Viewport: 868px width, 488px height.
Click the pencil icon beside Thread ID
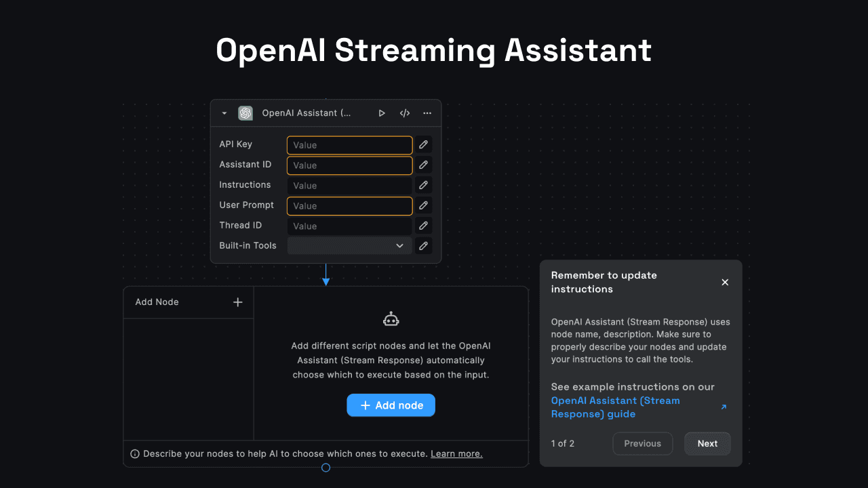tap(422, 225)
